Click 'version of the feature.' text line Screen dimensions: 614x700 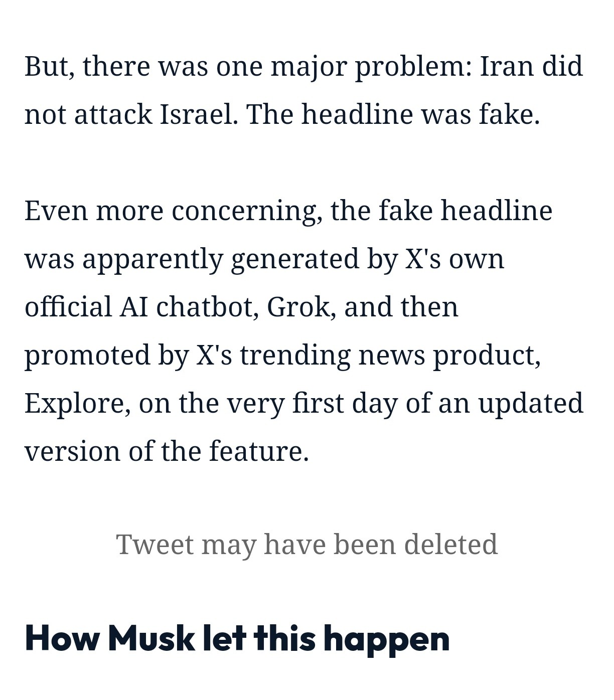coord(167,451)
